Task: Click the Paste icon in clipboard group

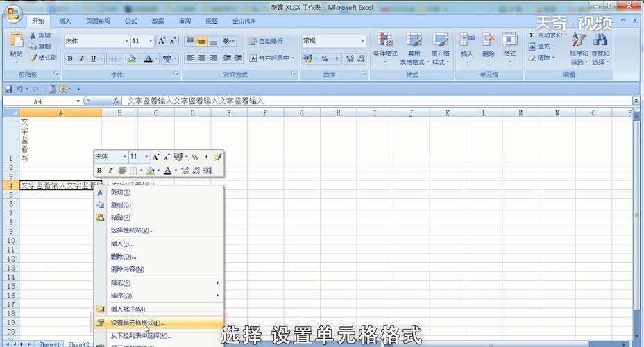Action: point(16,40)
